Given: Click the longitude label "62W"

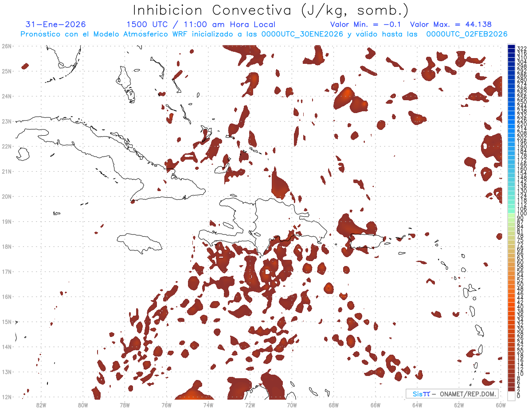Looking at the screenshot, I should [x=459, y=404].
